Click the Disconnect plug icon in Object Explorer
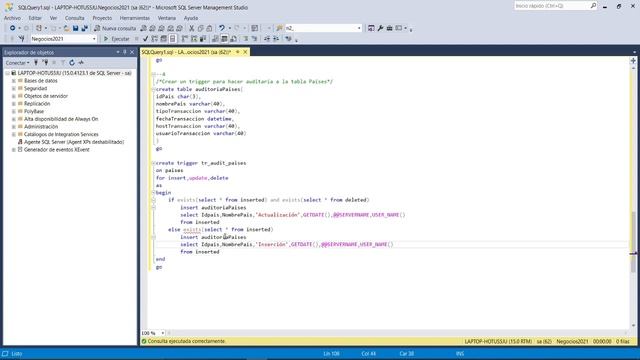The height and width of the screenshot is (360, 640). tap(45, 63)
